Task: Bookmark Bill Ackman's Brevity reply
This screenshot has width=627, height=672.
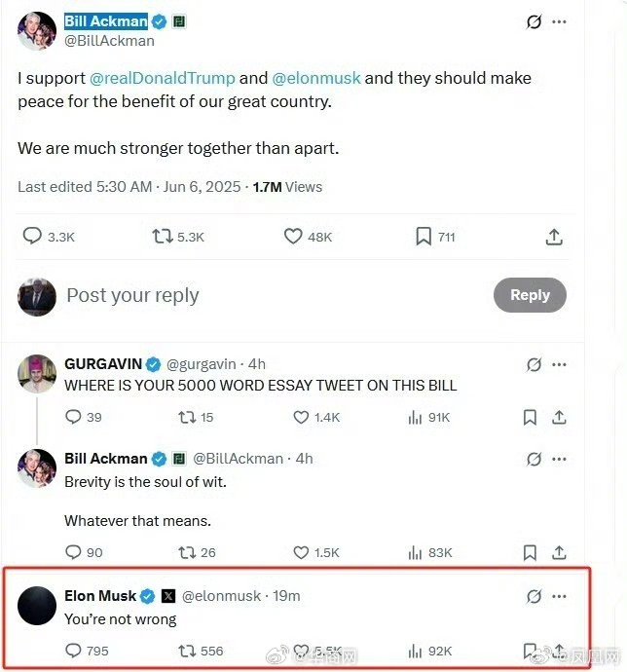Action: [x=530, y=552]
